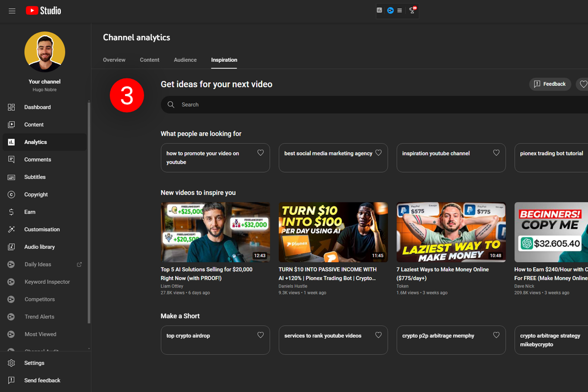The image size is (588, 392).
Task: Favorite the 'top crypto airdrop' Short idea
Action: pyautogui.click(x=260, y=335)
